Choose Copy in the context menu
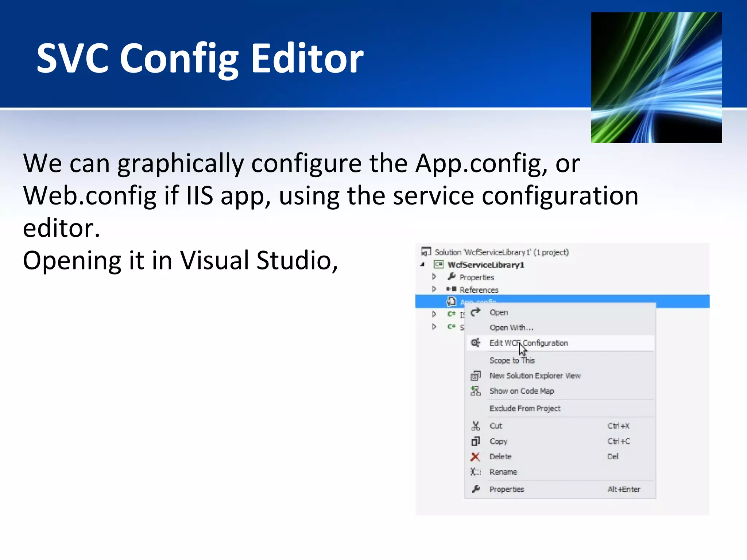747x560 pixels. coord(560,441)
